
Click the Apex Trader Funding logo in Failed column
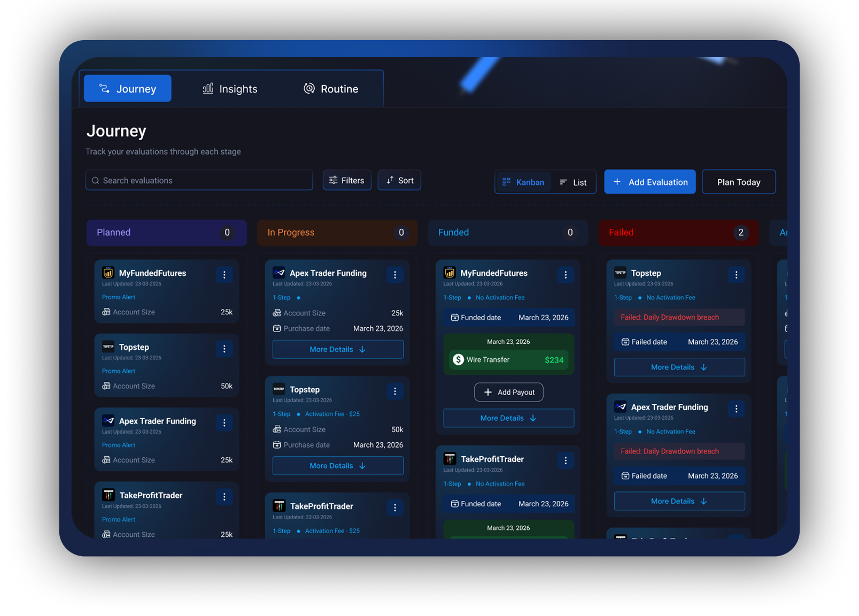coord(620,406)
